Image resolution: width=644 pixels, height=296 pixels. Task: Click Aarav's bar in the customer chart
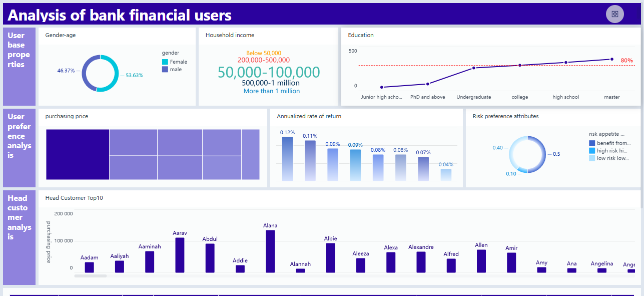[x=180, y=255]
